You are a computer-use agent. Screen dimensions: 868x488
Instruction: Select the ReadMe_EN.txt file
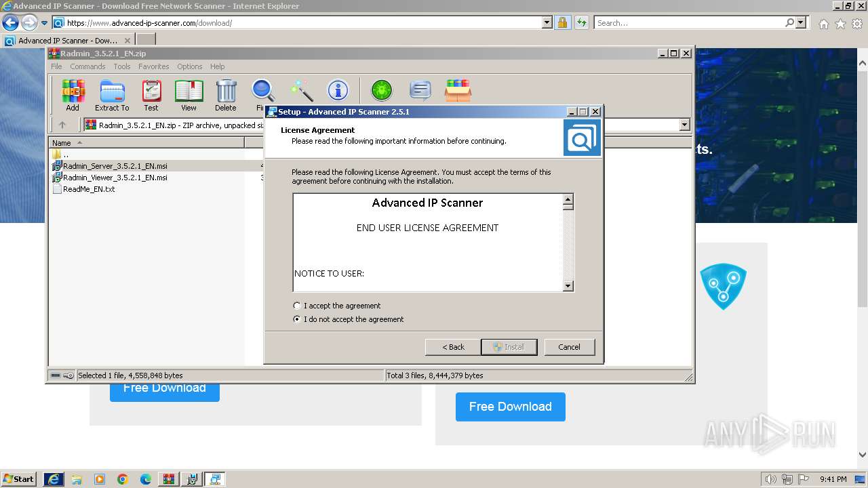point(83,189)
